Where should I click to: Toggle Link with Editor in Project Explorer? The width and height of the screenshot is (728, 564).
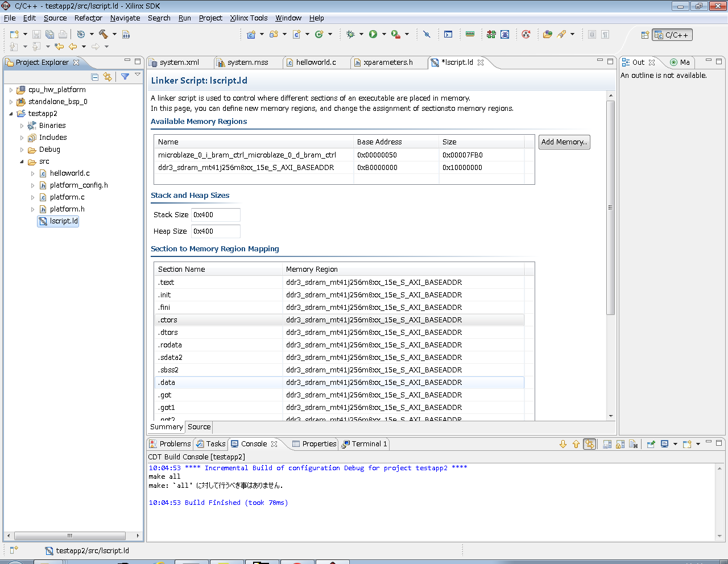pos(107,77)
